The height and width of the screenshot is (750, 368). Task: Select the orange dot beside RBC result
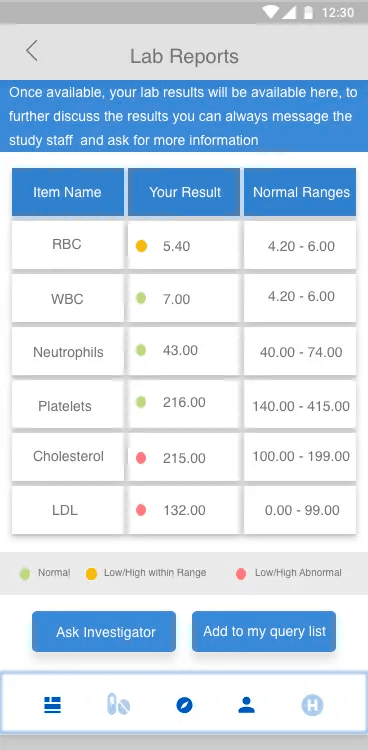click(x=141, y=246)
